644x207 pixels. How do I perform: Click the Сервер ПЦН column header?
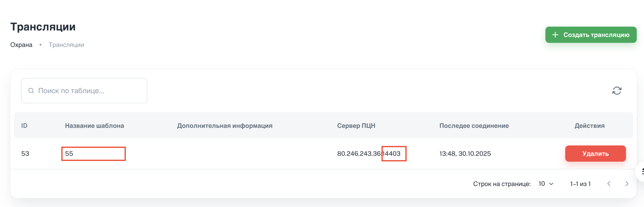tap(356, 126)
